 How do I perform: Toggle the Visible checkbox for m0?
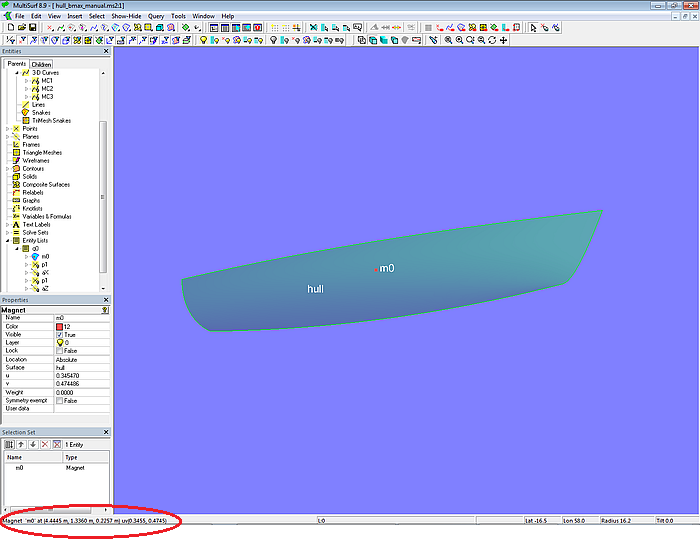pos(60,334)
